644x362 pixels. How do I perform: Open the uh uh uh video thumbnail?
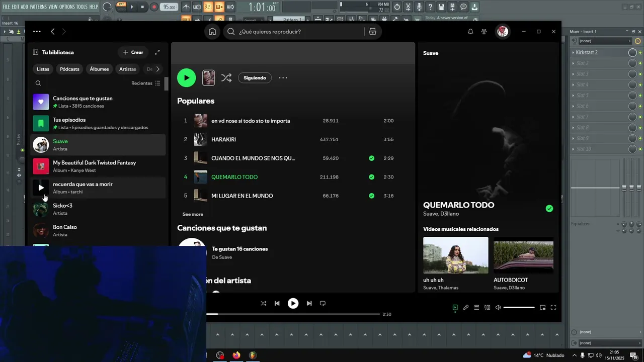pyautogui.click(x=455, y=255)
